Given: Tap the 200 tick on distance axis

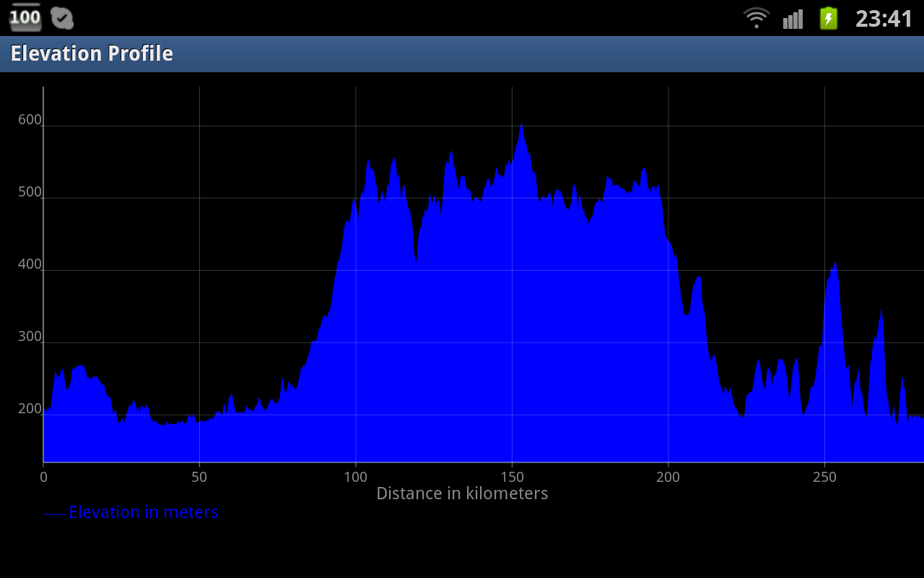Looking at the screenshot, I should click(x=668, y=477).
